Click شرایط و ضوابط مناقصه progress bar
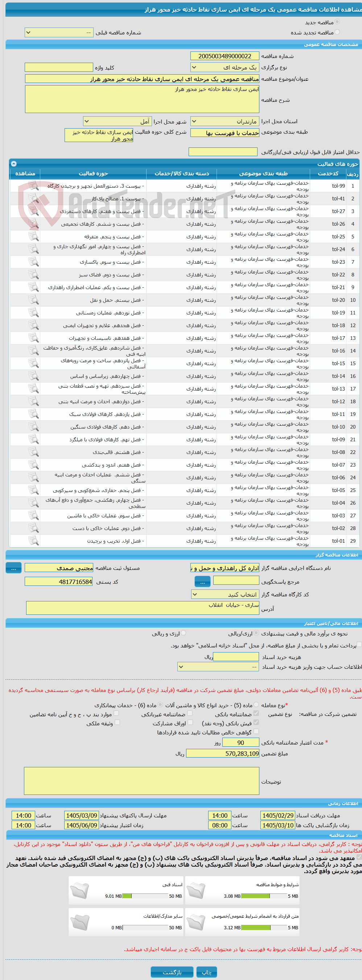 coord(264,896)
